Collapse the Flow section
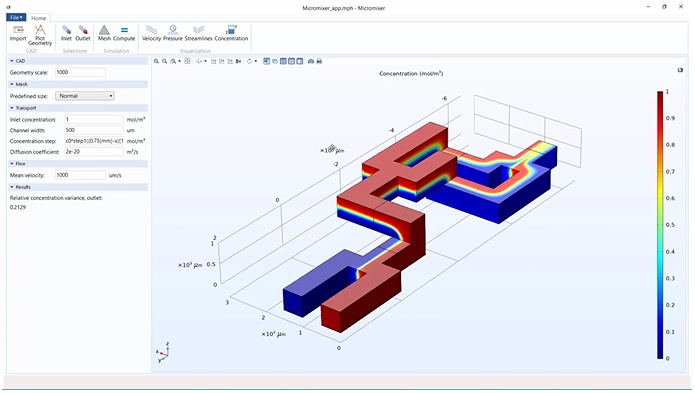 12,164
